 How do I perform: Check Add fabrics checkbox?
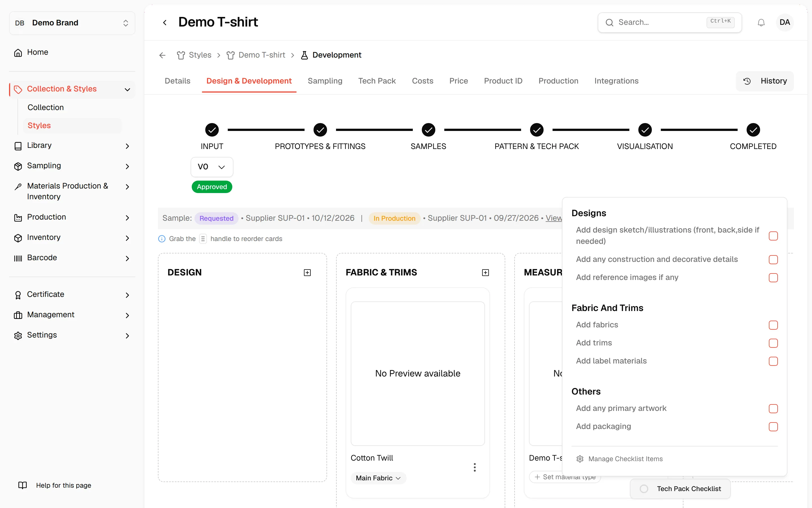773,325
